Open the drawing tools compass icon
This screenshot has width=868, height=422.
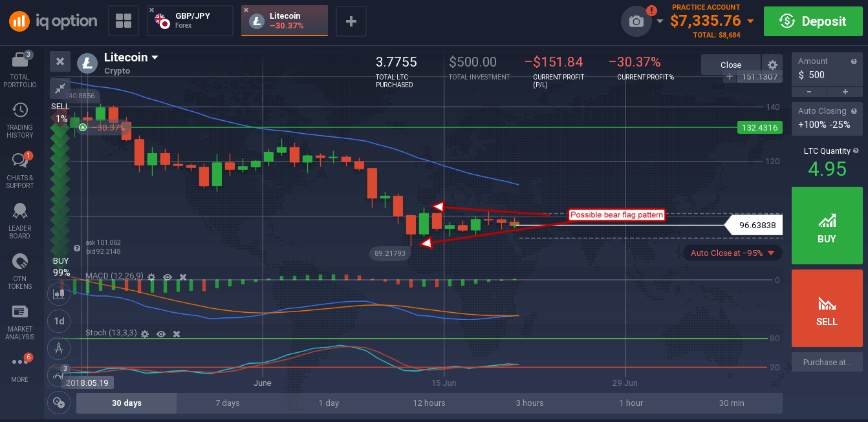[x=60, y=348]
